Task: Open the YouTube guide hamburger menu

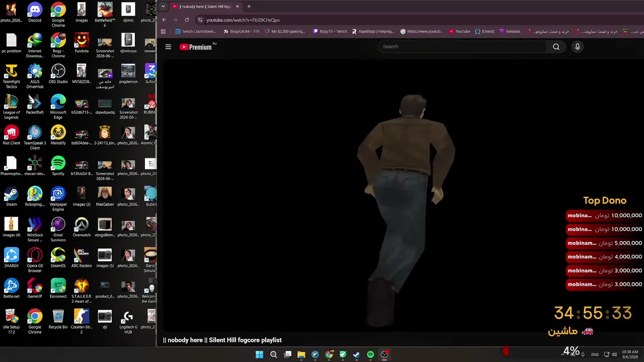Action: (168, 47)
